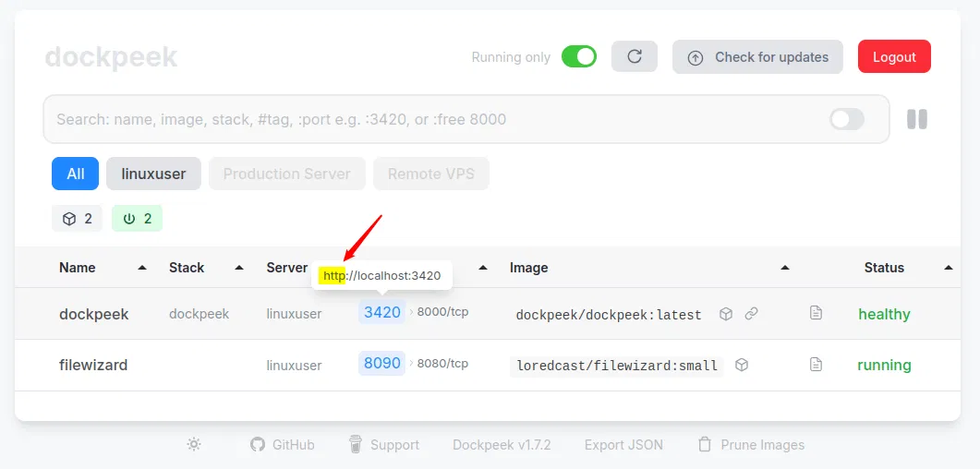Click dockpeek/dockpeek:latest image text
The height and width of the screenshot is (469, 980).
pyautogui.click(x=609, y=315)
